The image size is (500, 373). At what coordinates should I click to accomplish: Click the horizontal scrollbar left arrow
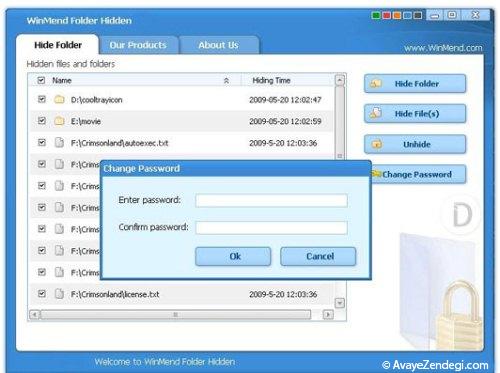click(x=34, y=314)
